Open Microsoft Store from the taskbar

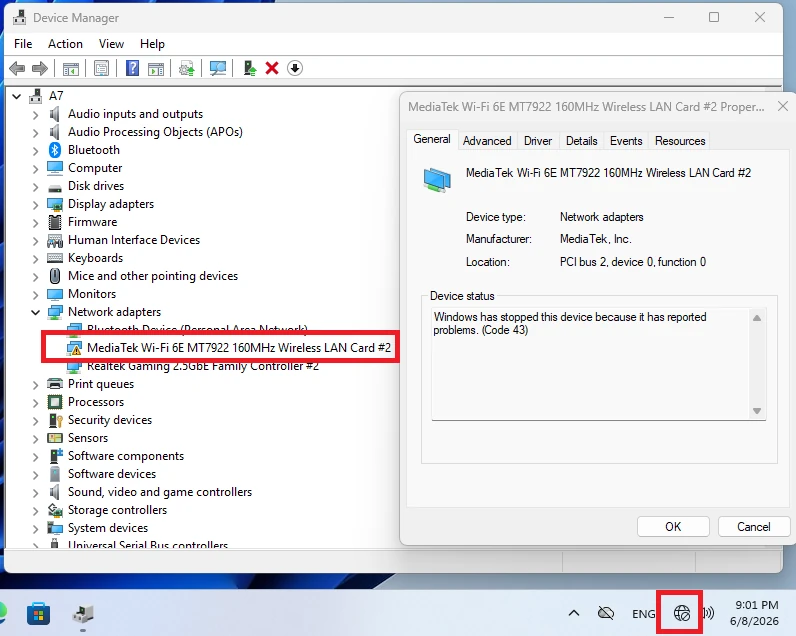click(39, 614)
